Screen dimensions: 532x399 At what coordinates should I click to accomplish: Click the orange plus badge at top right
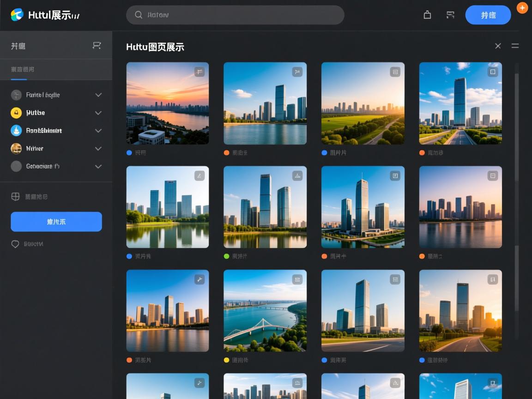point(522,8)
